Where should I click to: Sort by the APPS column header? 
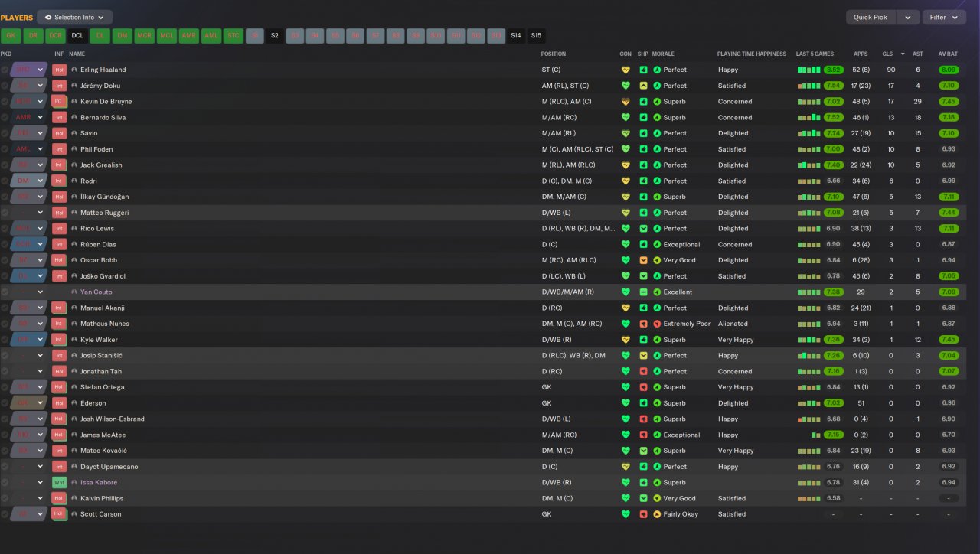click(861, 54)
